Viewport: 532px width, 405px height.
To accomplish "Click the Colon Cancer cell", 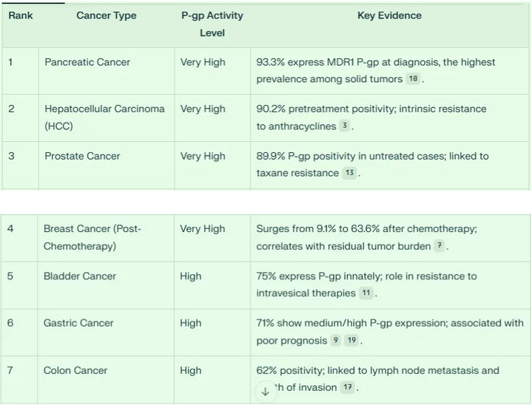I will pos(75,370).
